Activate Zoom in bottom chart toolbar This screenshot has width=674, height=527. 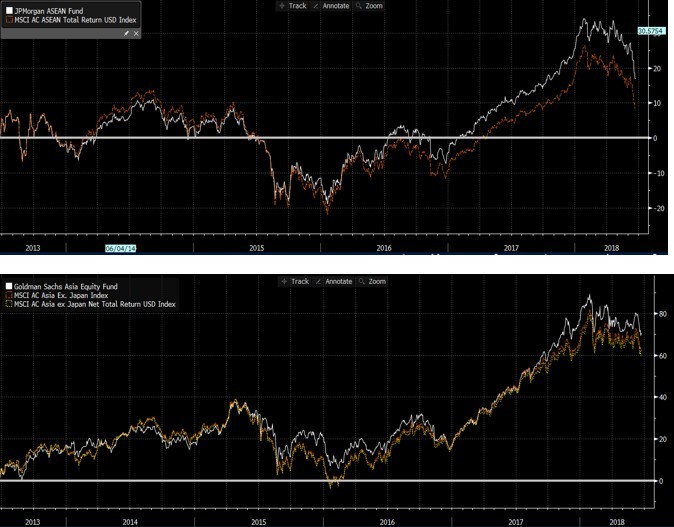click(374, 282)
